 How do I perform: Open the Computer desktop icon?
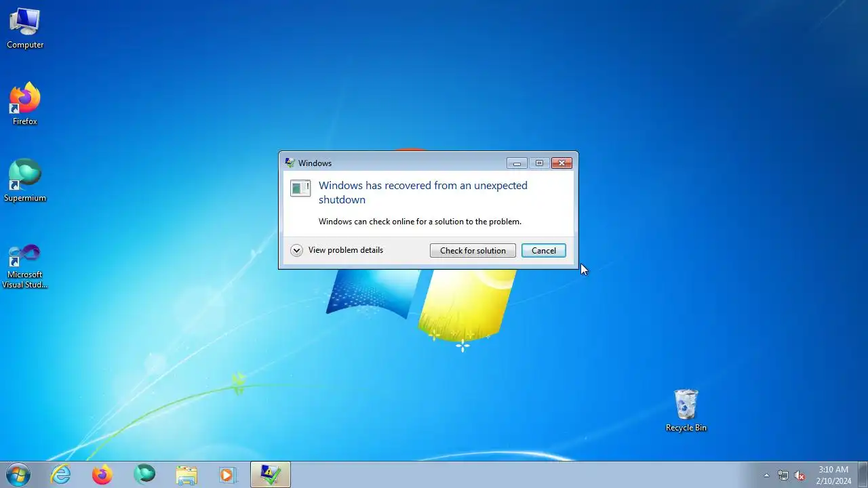pos(25,28)
